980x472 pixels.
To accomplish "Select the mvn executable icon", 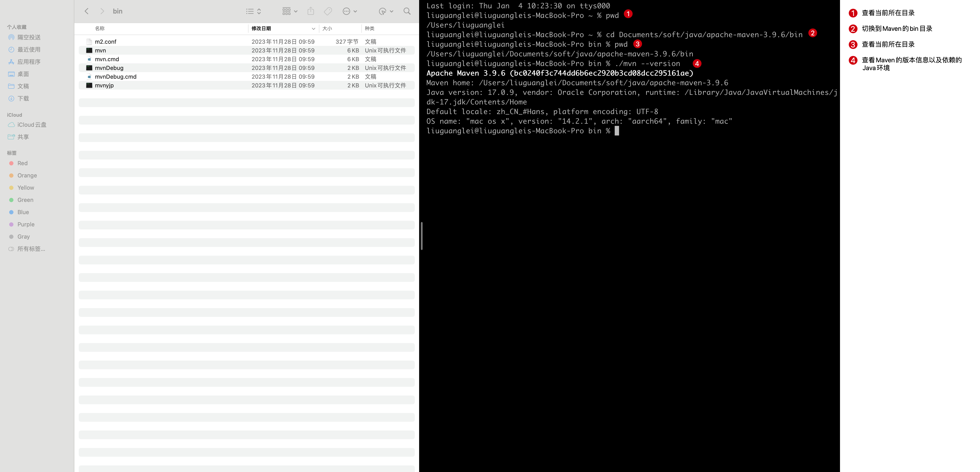I will 89,50.
